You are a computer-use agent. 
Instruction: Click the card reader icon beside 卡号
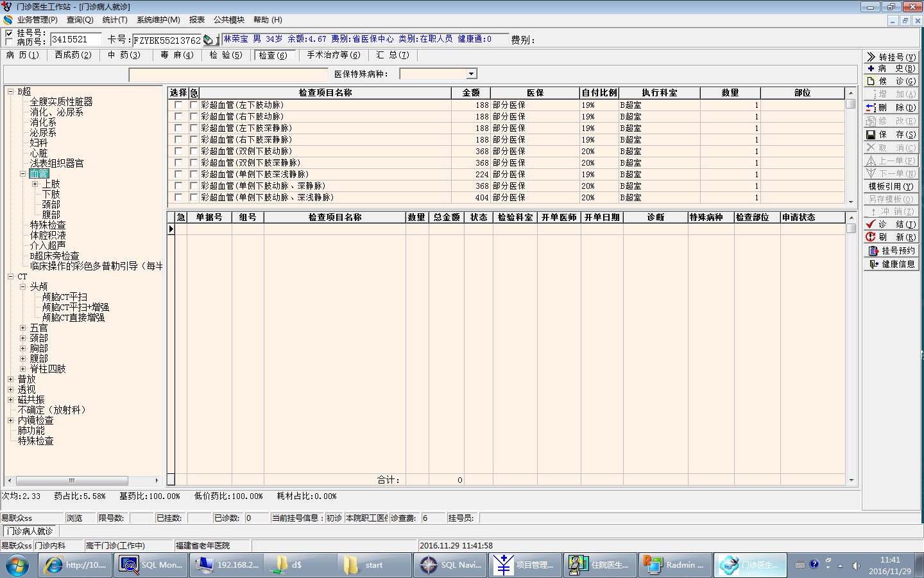click(x=208, y=40)
